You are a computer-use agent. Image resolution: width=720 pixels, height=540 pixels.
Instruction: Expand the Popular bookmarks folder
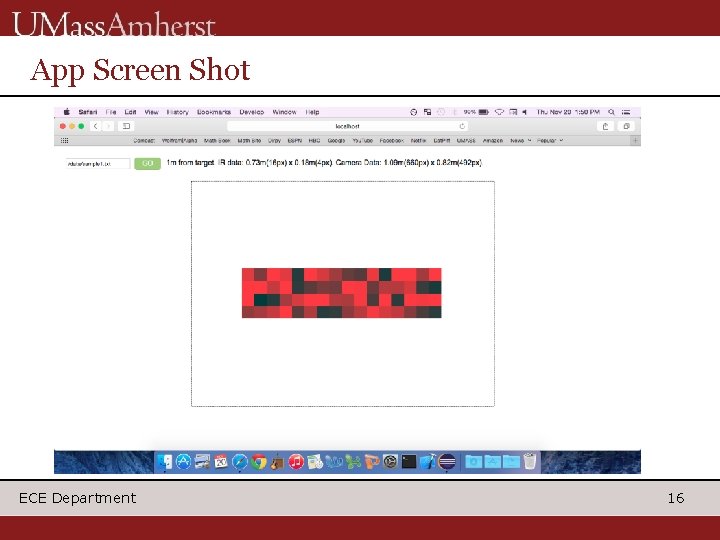pyautogui.click(x=550, y=141)
